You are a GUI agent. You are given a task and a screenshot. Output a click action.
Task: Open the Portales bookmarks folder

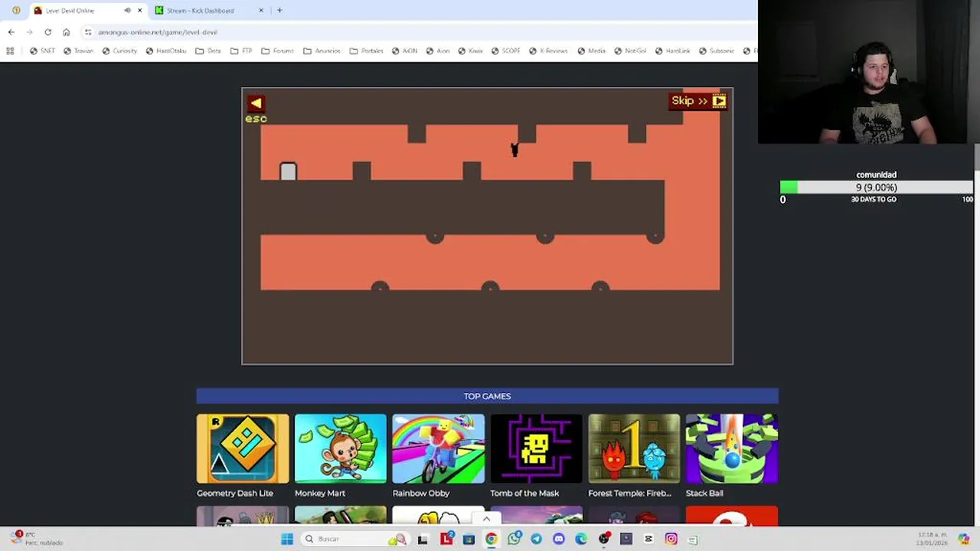[367, 51]
